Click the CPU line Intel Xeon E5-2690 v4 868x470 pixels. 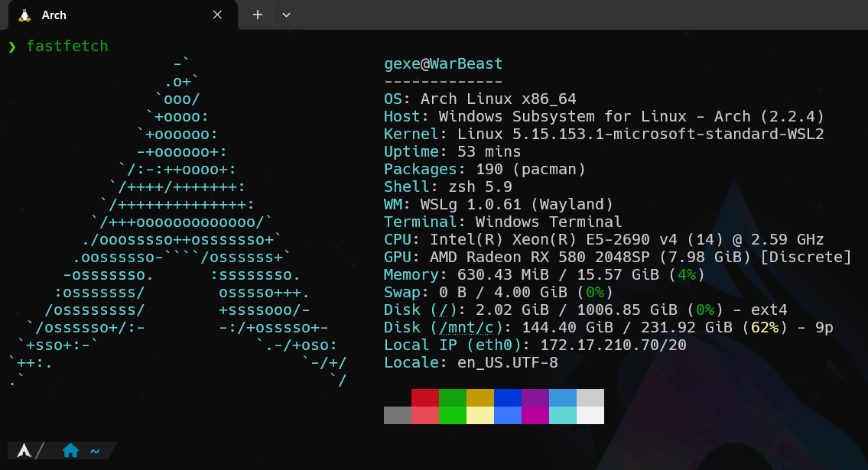(x=604, y=239)
